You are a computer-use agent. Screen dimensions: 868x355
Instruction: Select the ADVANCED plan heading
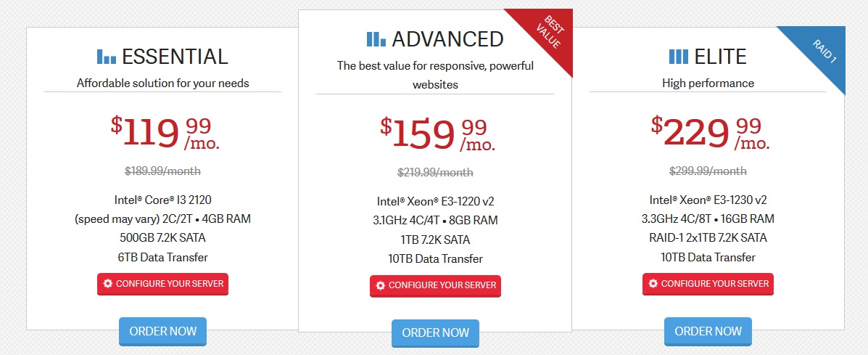point(447,38)
